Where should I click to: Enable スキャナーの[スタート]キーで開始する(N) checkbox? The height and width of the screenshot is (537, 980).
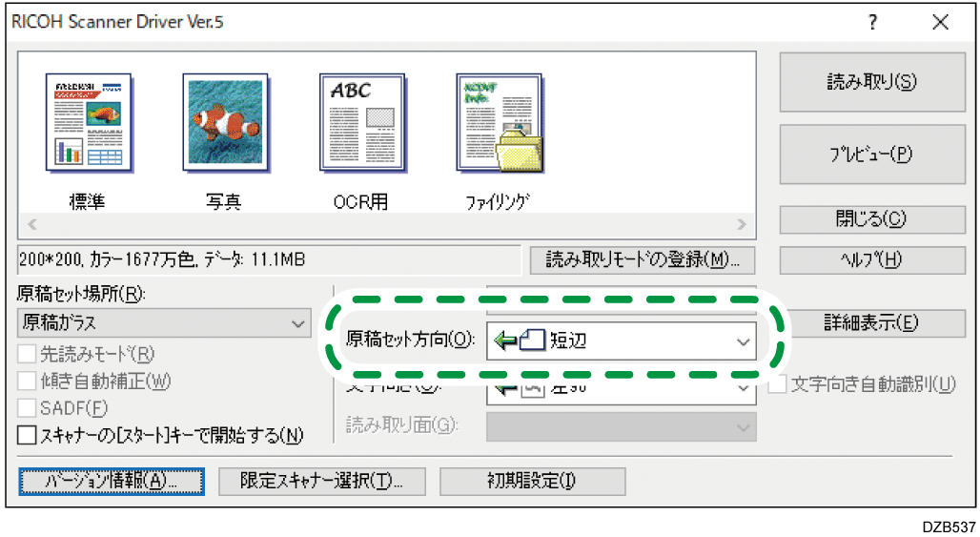[27, 435]
